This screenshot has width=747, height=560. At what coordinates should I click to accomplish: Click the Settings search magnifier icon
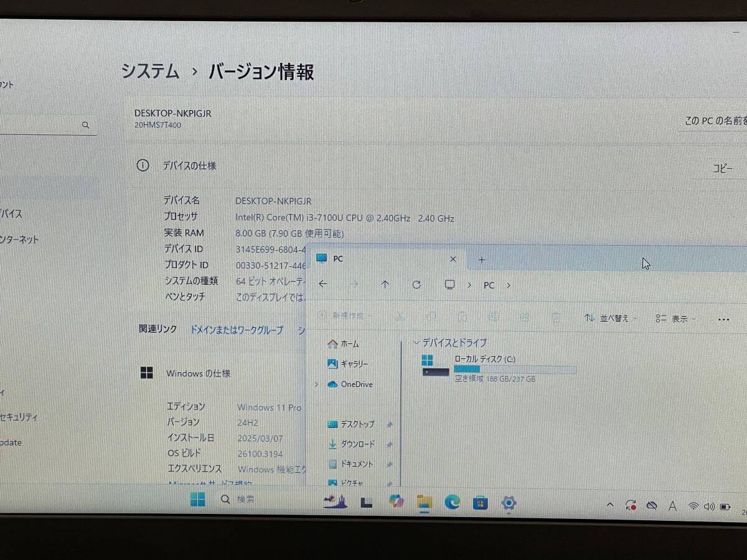(86, 125)
